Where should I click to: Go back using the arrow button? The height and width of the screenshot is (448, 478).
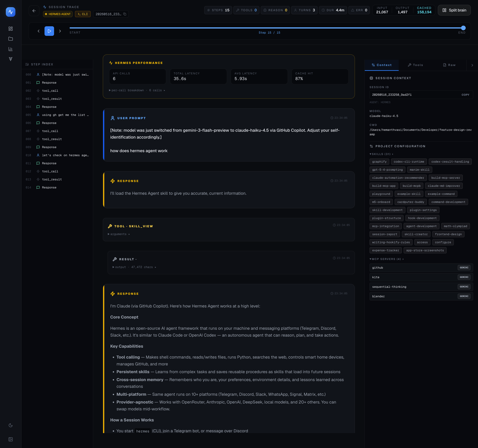(x=34, y=11)
